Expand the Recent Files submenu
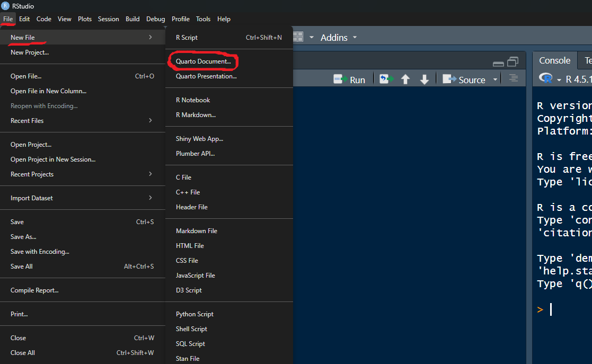 click(82, 121)
